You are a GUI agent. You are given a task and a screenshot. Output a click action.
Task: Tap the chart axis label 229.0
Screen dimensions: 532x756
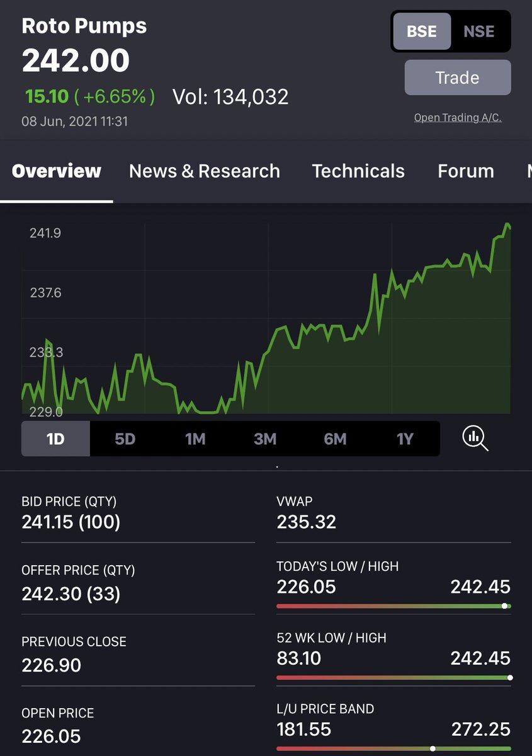coord(46,411)
